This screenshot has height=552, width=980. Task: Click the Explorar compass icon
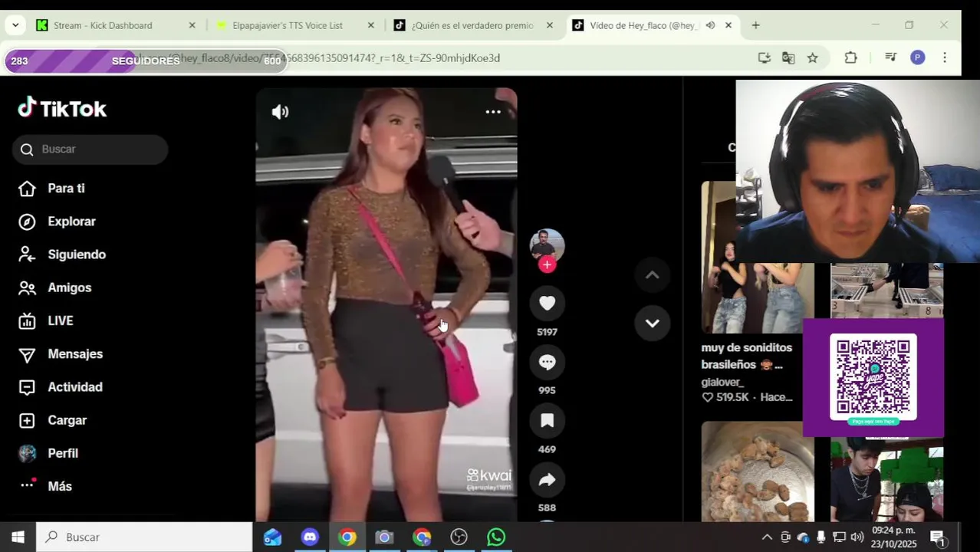[27, 222]
